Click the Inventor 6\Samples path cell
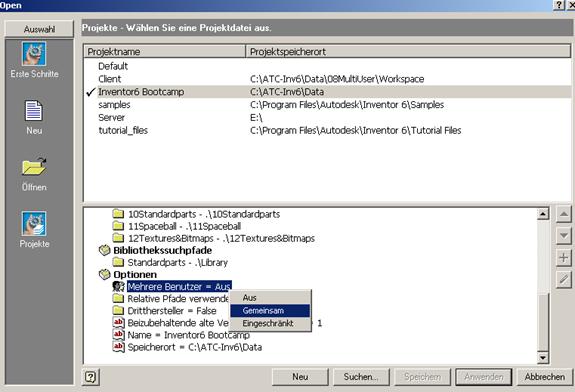This screenshot has height=392, width=575. (x=347, y=105)
